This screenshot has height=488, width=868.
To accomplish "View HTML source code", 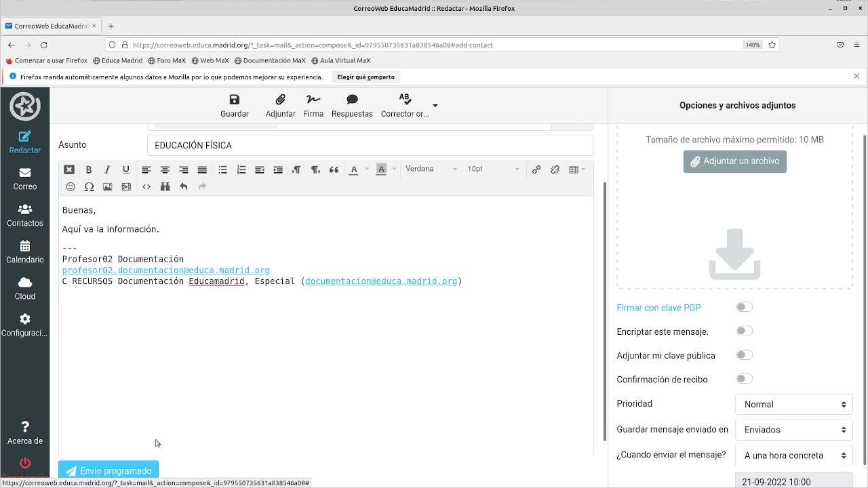I will coord(146,186).
